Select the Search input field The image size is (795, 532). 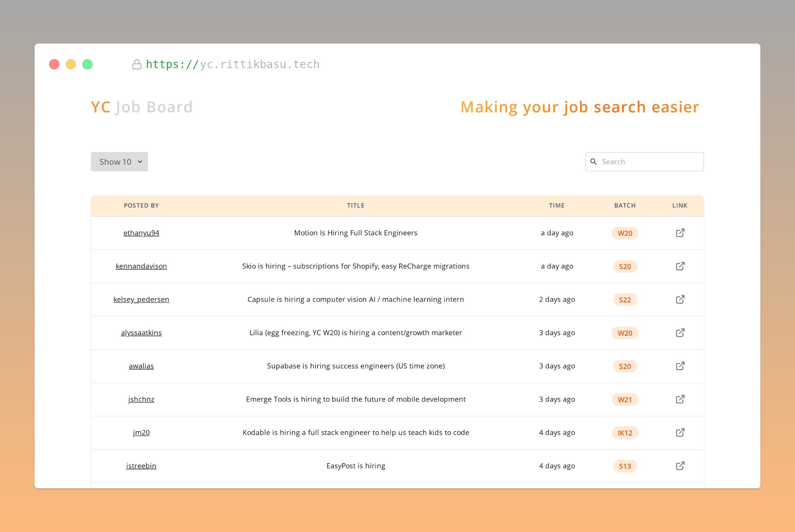644,161
